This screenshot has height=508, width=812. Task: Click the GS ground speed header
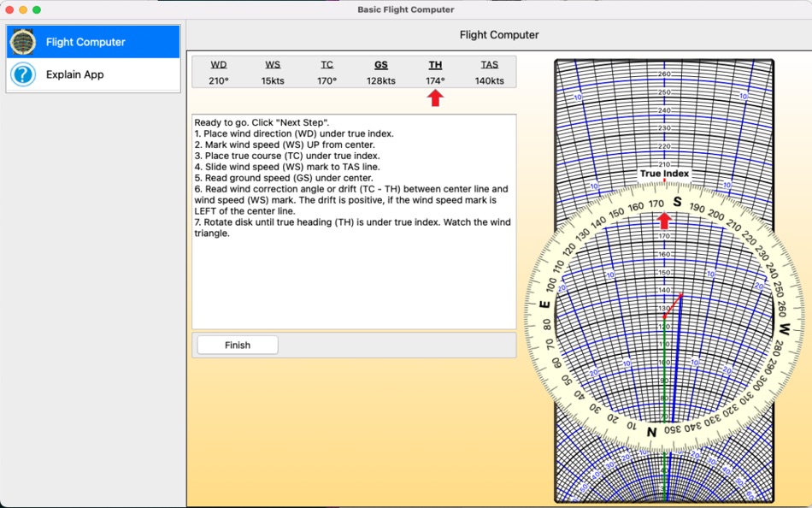click(381, 64)
